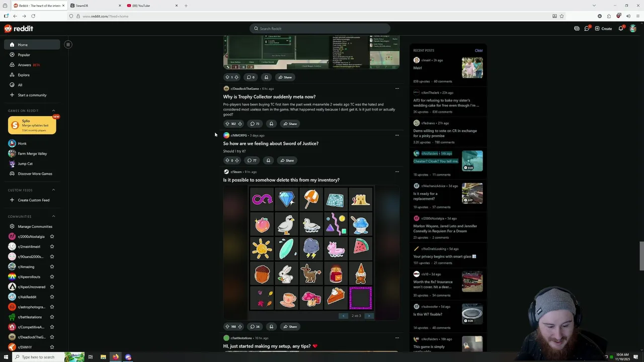Viewport: 644px width, 362px height.
Task: Favorite r/ApexUncovered with the star
Action: 52,287
